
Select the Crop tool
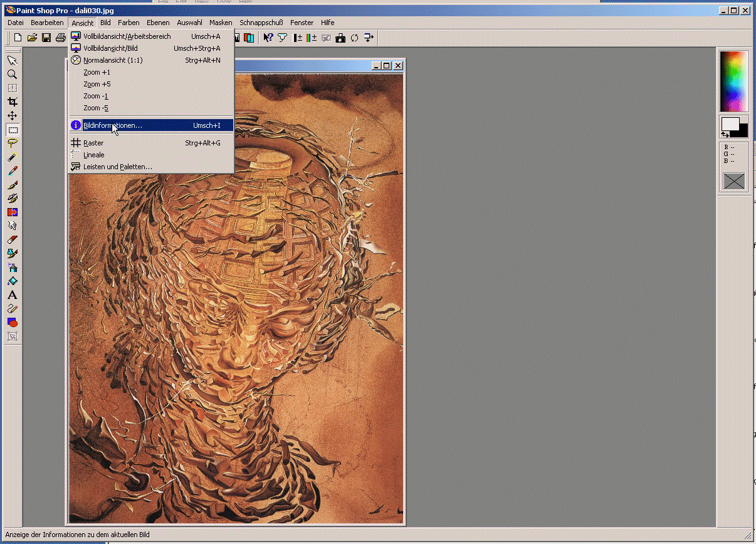click(x=13, y=102)
